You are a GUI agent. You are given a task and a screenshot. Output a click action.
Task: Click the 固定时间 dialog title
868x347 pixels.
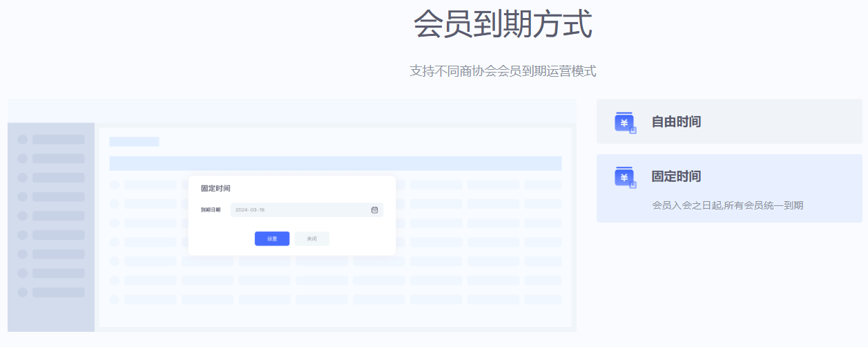click(x=215, y=188)
